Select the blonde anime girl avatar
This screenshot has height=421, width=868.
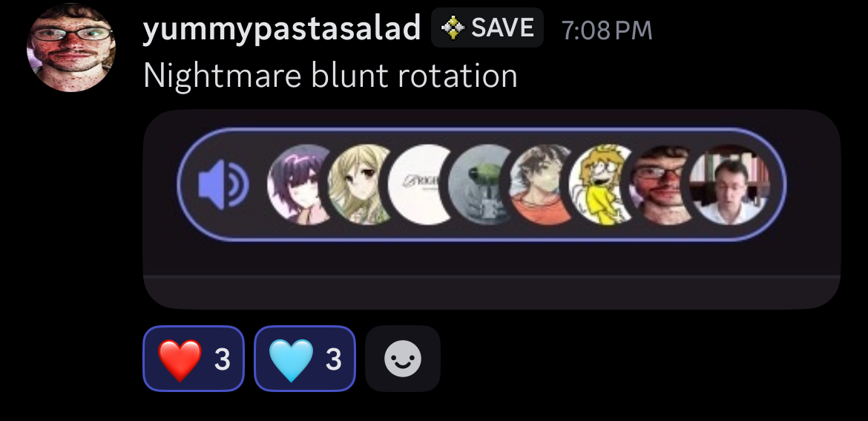click(x=359, y=184)
